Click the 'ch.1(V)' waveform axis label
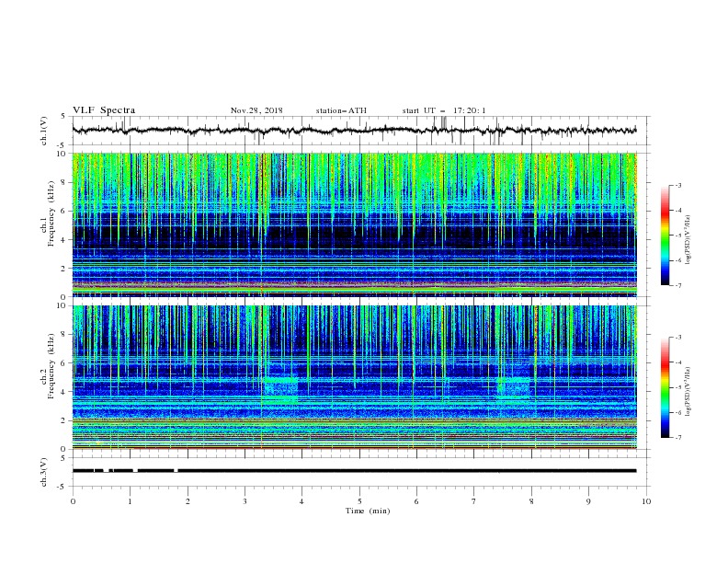 44,131
